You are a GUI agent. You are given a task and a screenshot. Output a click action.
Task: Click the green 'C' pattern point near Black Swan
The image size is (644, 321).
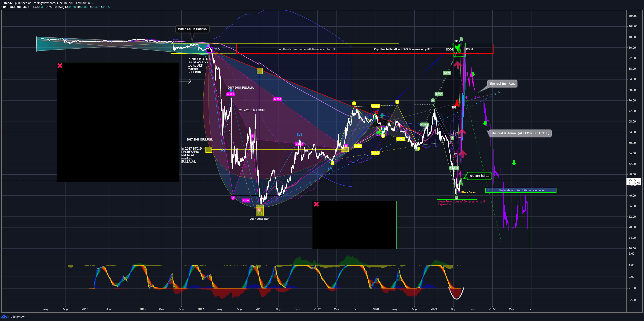tap(456, 198)
